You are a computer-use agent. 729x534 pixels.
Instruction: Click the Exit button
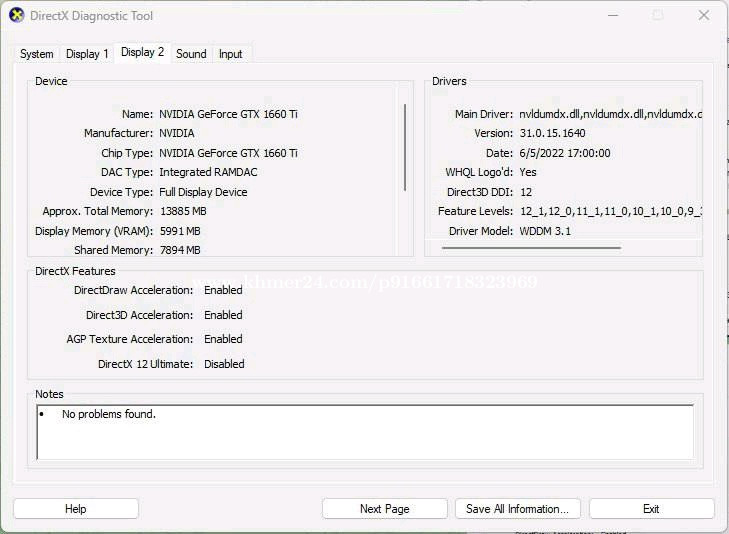[x=651, y=508]
